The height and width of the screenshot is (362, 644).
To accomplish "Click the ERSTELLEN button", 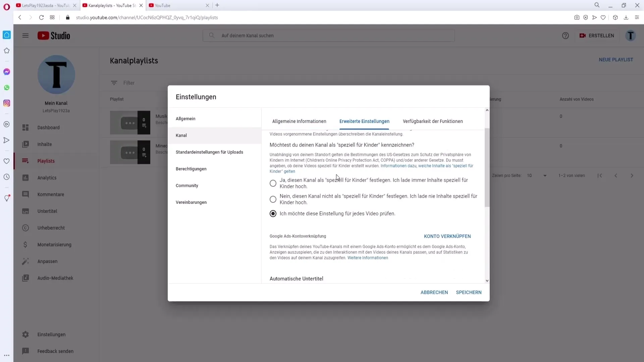I will 597,36.
